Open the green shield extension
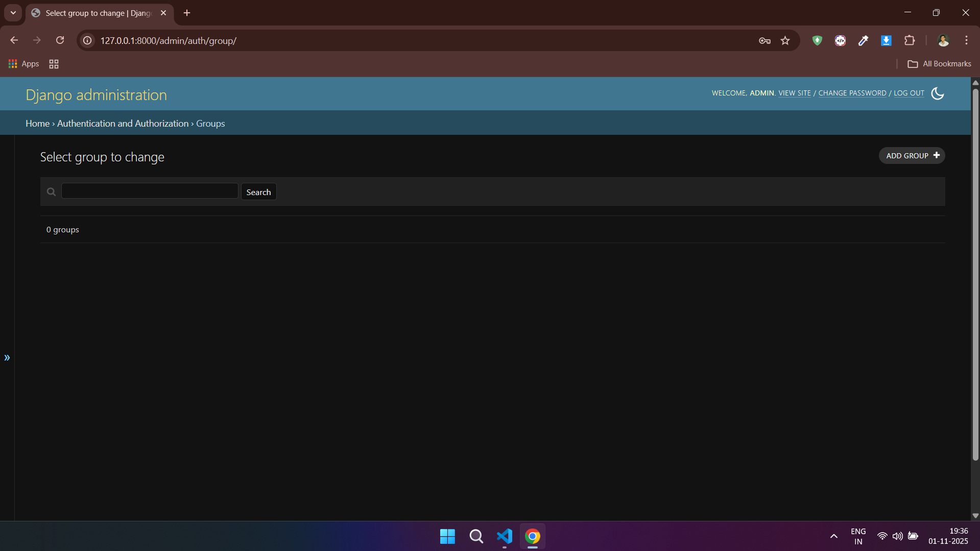 [817, 41]
